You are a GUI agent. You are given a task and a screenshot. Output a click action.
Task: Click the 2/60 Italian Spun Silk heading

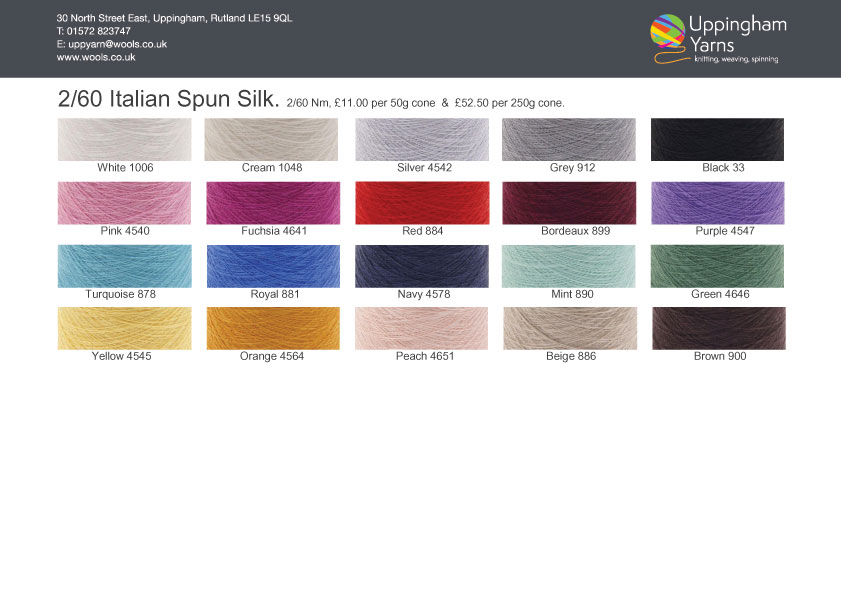pos(168,99)
